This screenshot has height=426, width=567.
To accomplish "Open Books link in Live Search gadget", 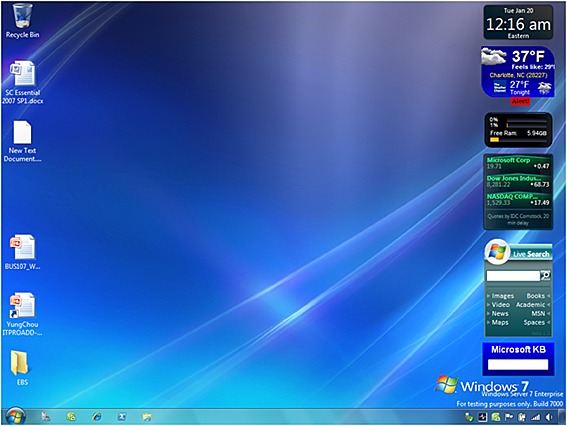I will coord(536,296).
